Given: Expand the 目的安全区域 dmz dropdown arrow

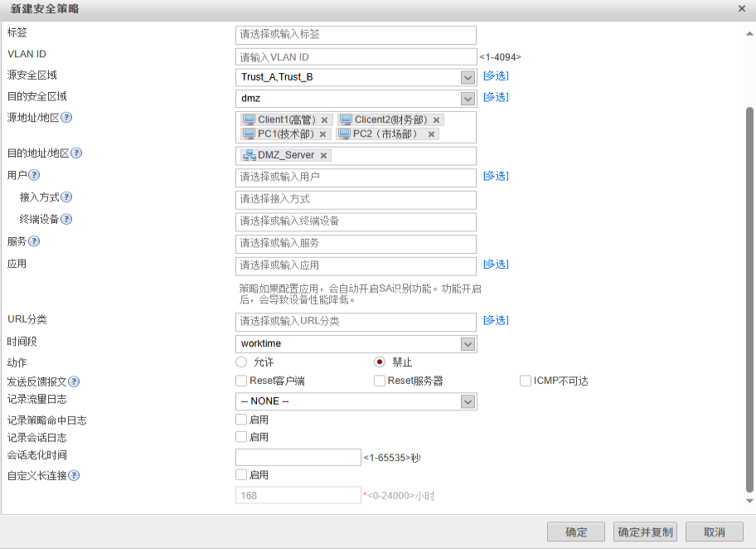Looking at the screenshot, I should [468, 99].
